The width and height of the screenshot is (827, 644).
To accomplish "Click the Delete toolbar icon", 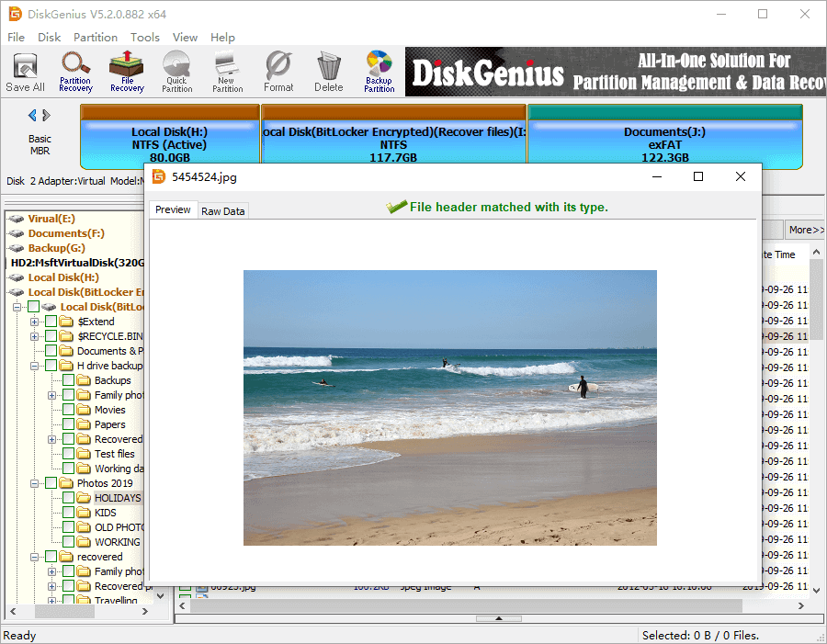I will (328, 72).
